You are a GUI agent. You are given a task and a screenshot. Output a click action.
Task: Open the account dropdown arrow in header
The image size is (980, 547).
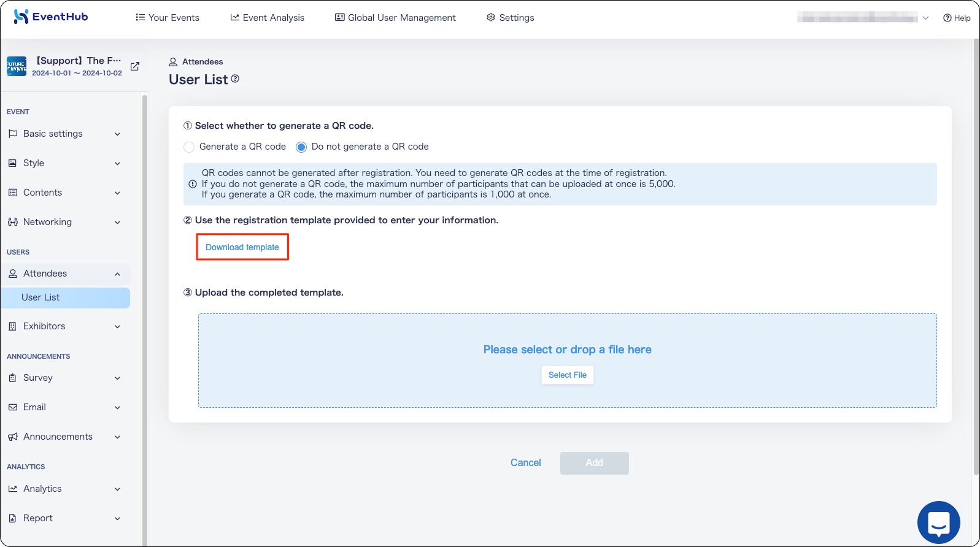click(925, 18)
